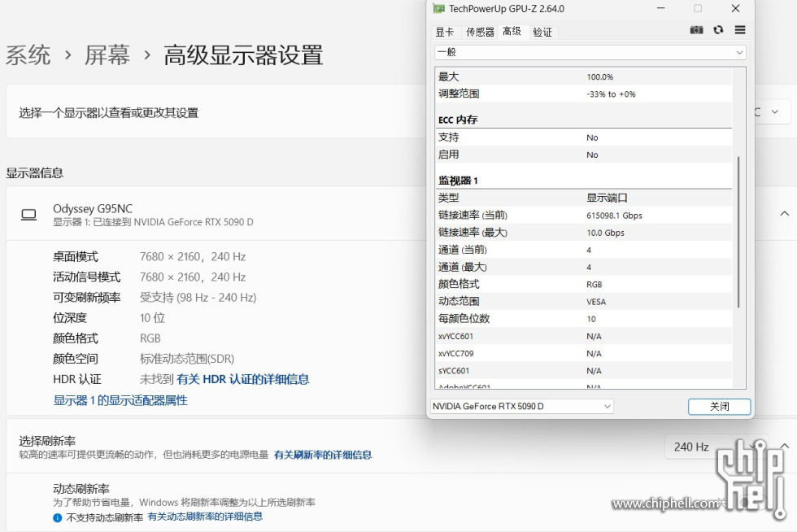Select the 颜色格式 row in GPU-Z
The image size is (797, 532).
pos(584,285)
